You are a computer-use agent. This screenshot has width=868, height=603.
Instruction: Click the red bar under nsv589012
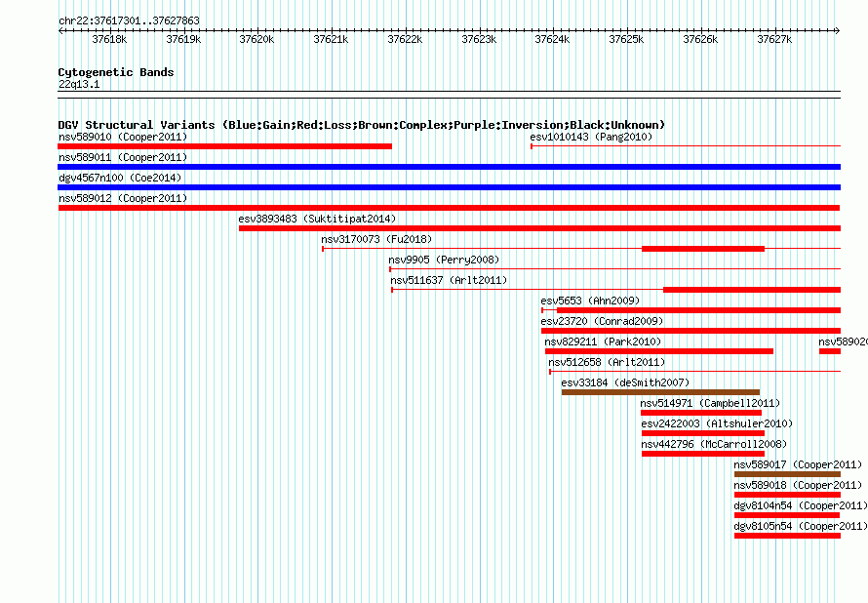[x=449, y=208]
